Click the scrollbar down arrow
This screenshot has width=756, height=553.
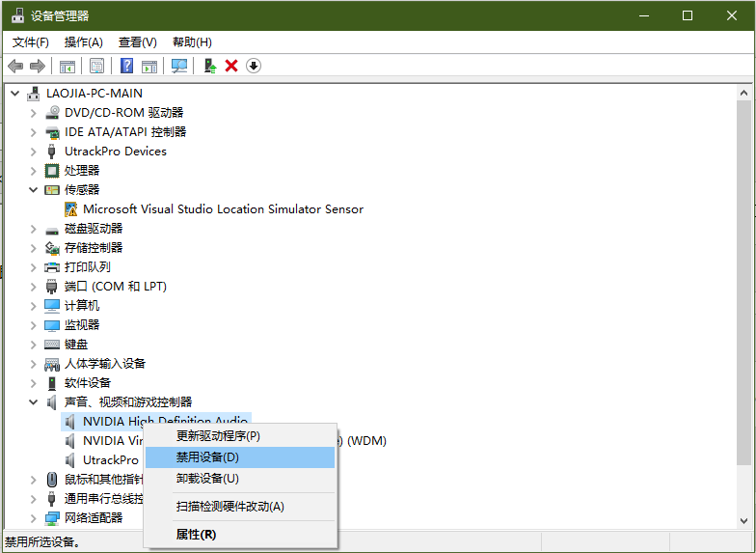tap(743, 521)
